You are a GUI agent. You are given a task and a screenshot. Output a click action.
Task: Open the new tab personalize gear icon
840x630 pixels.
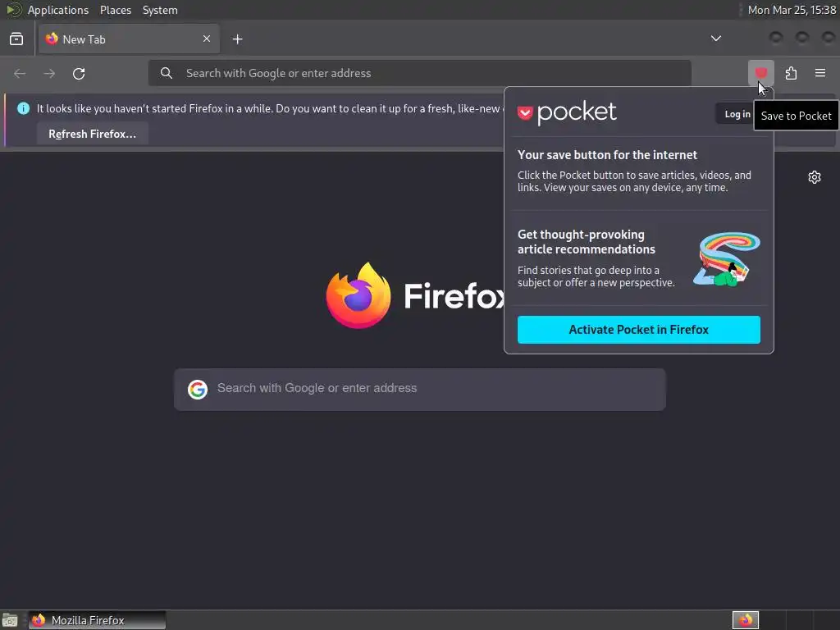pyautogui.click(x=815, y=177)
